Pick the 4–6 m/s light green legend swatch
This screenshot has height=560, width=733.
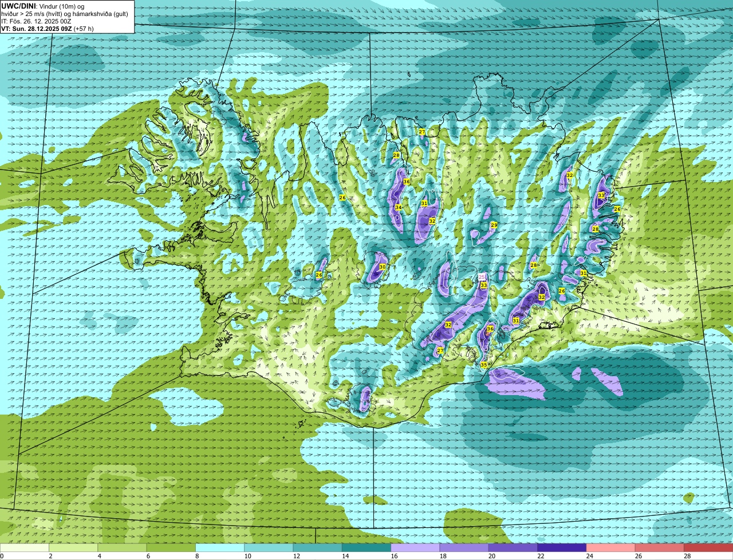(x=122, y=547)
